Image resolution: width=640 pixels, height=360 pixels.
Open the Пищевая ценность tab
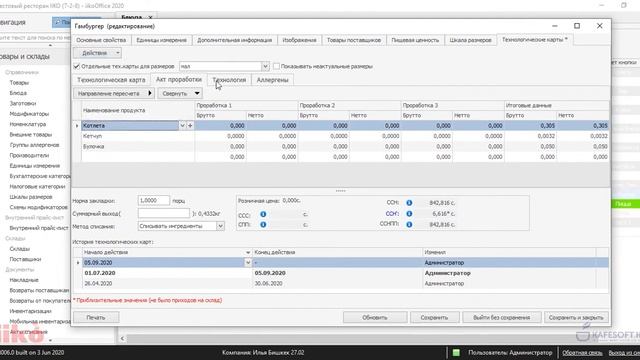click(x=415, y=40)
